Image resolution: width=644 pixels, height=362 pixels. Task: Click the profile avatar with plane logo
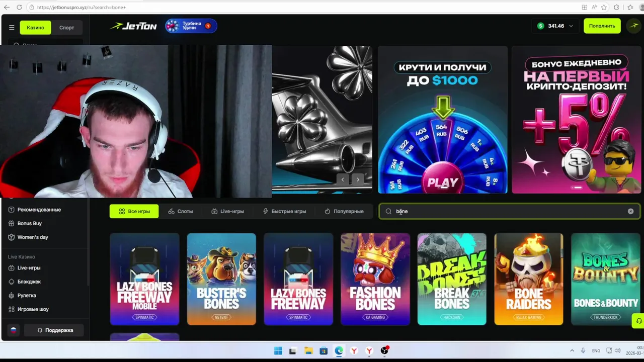point(634,26)
